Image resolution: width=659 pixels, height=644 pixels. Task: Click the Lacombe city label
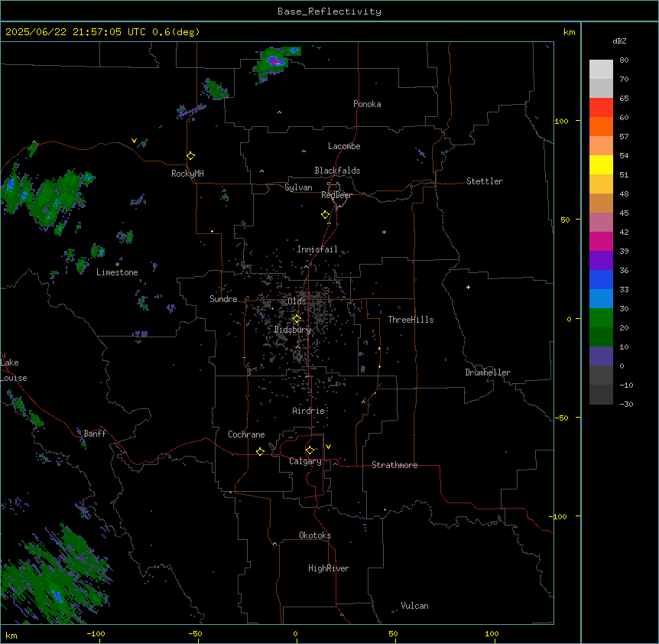[344, 146]
